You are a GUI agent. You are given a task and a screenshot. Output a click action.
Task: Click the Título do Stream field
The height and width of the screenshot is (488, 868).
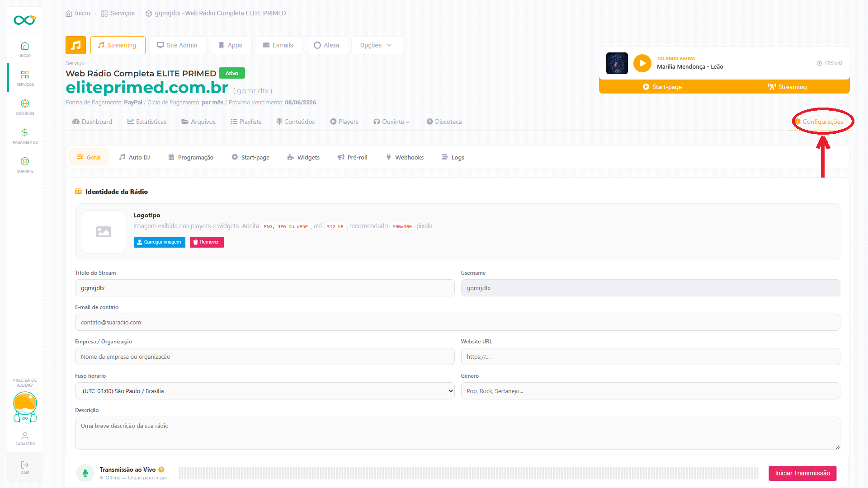pyautogui.click(x=264, y=288)
